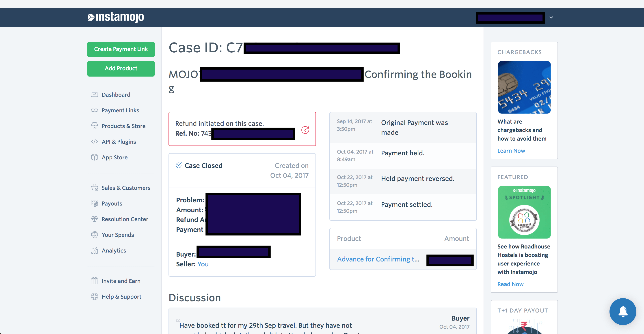Viewport: 644px width, 334px height.
Task: Click the Roadhouse Hostels spotlight thumbnail
Action: tap(524, 212)
